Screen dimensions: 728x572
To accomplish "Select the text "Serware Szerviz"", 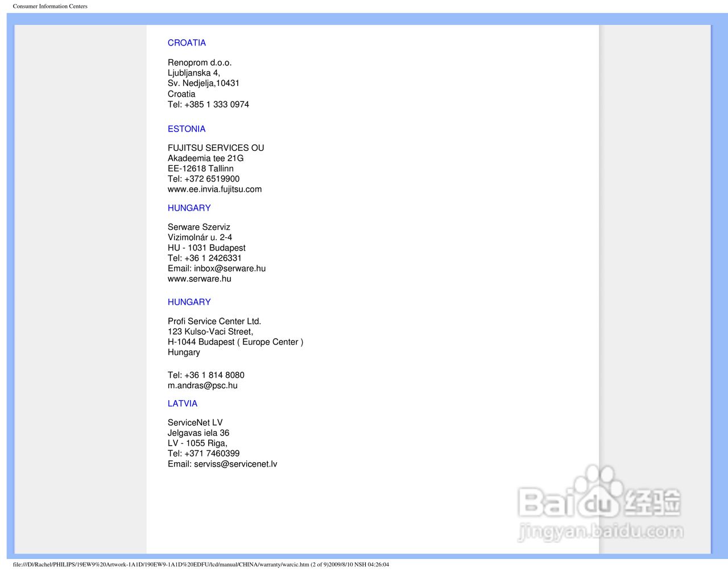I will pyautogui.click(x=199, y=227).
